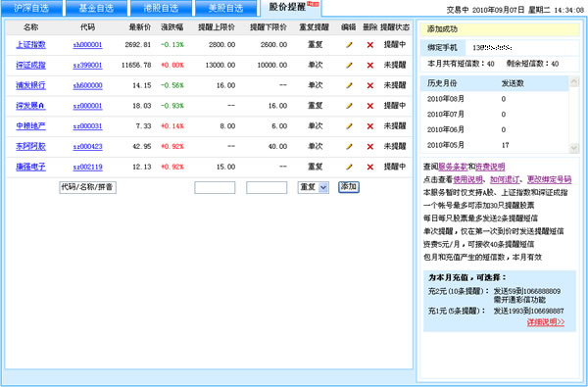588x387 pixels.
Task: Edit the 康强电子 alert with the pencil icon
Action: click(349, 167)
